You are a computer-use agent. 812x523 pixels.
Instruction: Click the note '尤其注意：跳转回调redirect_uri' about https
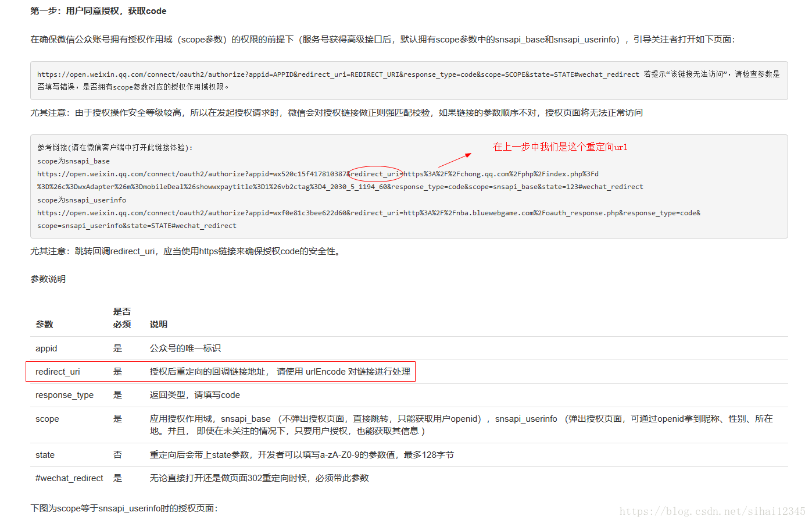186,251
